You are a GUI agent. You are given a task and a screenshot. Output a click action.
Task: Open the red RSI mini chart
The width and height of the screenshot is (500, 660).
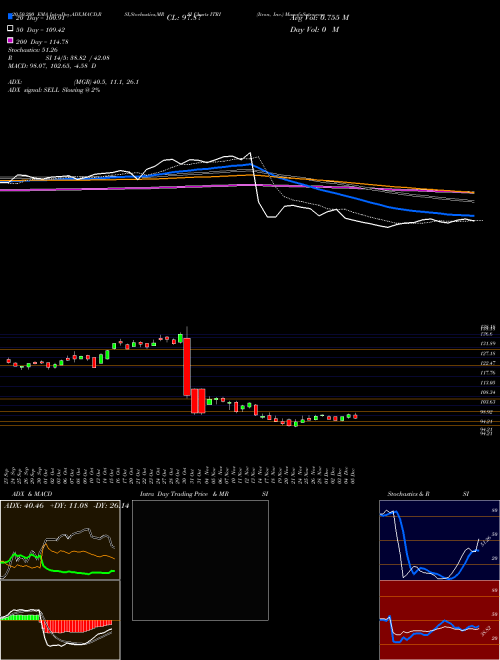click(439, 620)
